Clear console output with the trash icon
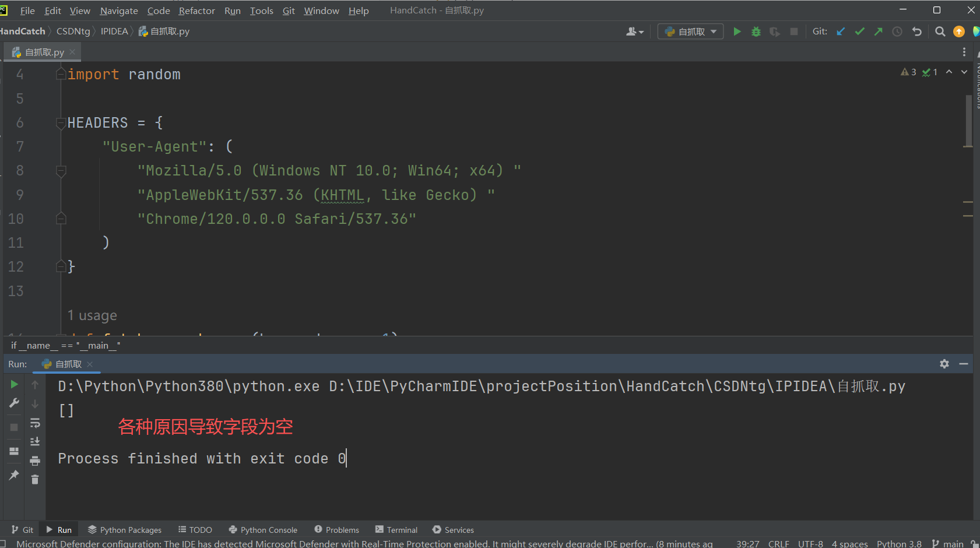Image resolution: width=980 pixels, height=548 pixels. click(x=35, y=479)
